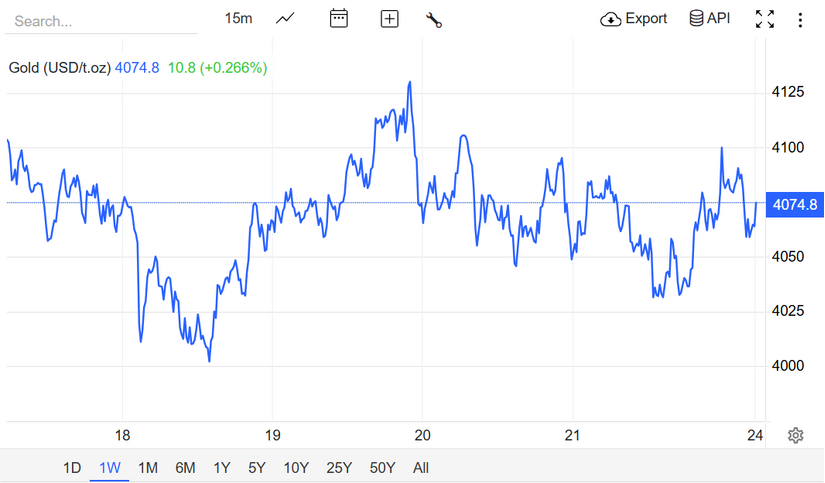825x483 pixels.
Task: Switch to 1M time range
Action: point(148,468)
